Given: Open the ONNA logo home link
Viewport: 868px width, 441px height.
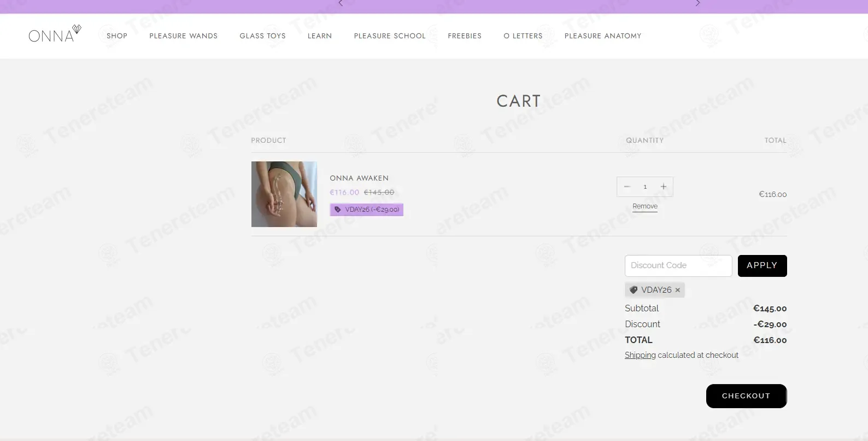Looking at the screenshot, I should 55,34.
